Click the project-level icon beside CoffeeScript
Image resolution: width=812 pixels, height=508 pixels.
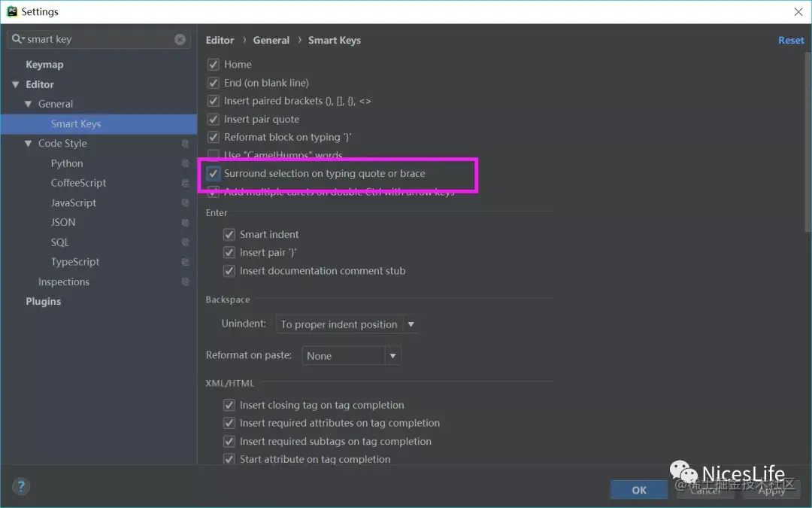tap(185, 183)
